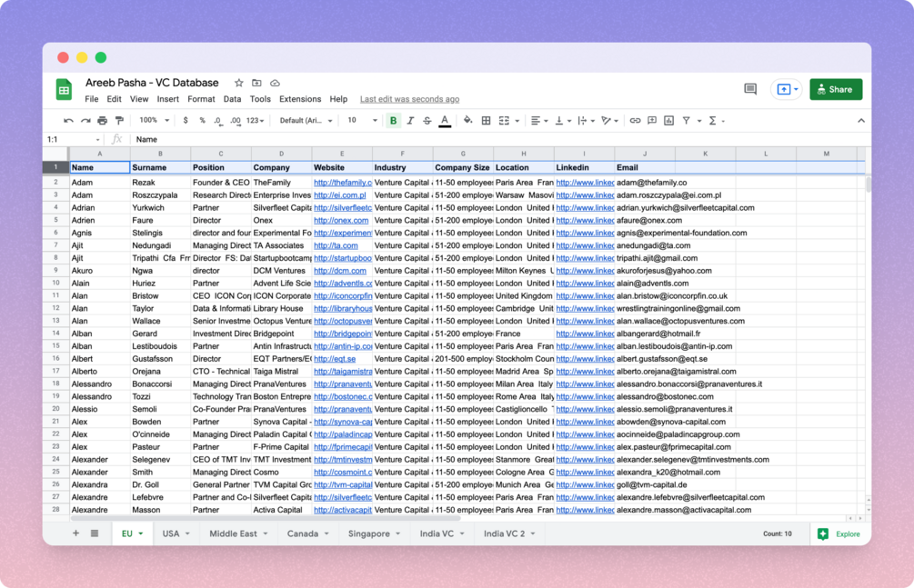Click the Explore button
Screen dimensions: 914x588
point(840,533)
